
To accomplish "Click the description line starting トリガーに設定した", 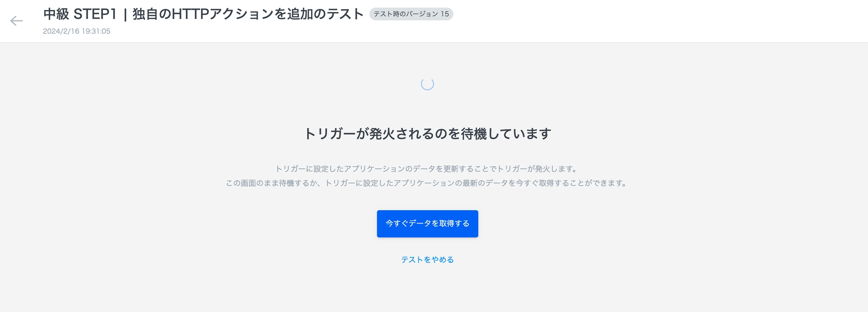I will pyautogui.click(x=427, y=169).
